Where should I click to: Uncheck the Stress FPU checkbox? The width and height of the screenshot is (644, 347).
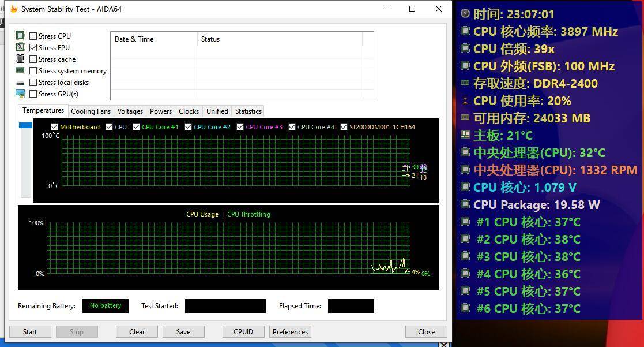[33, 48]
